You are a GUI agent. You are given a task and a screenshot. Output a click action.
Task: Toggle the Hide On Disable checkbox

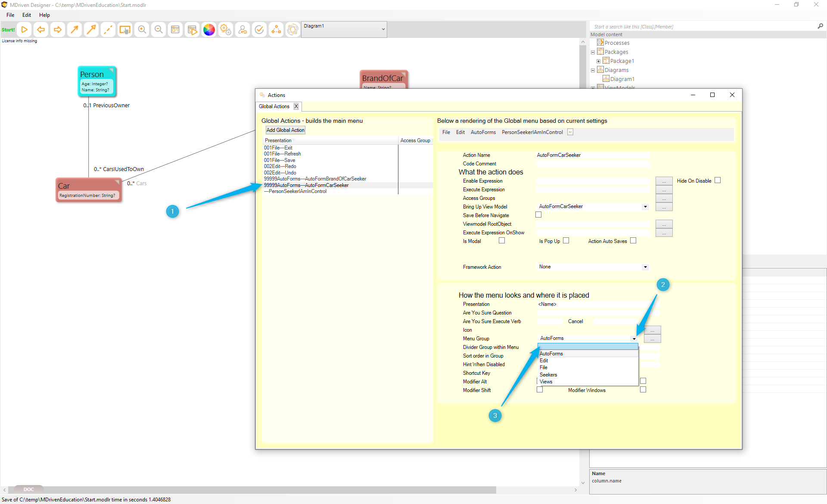coord(718,180)
